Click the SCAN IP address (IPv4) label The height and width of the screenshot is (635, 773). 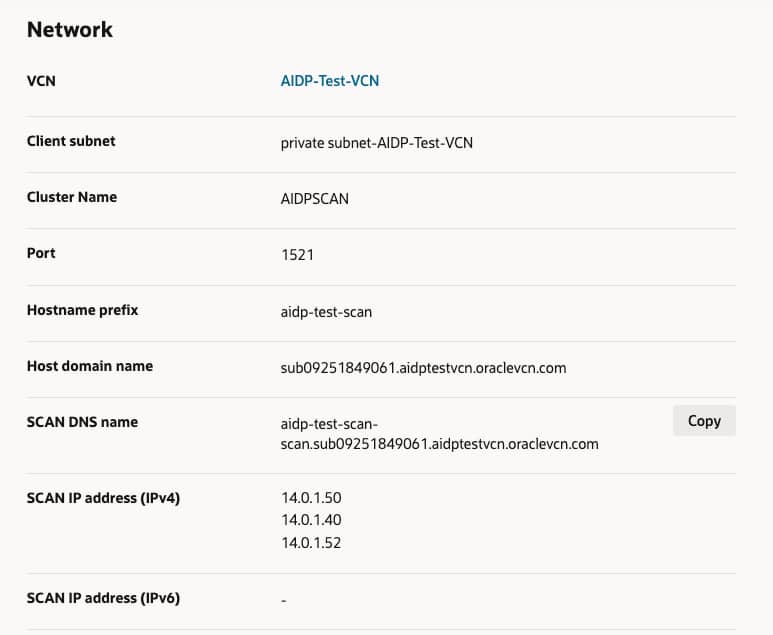click(x=103, y=497)
